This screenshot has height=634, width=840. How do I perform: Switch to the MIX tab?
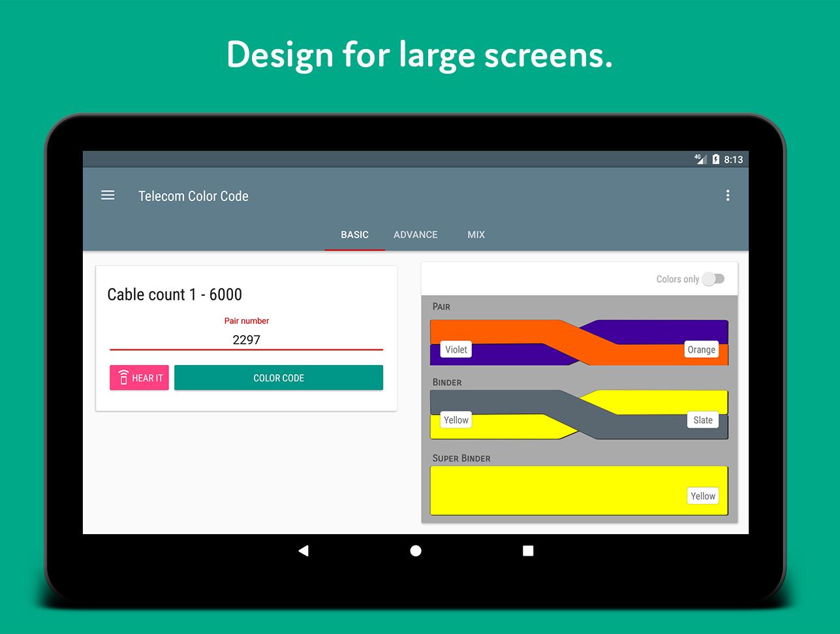coord(476,234)
